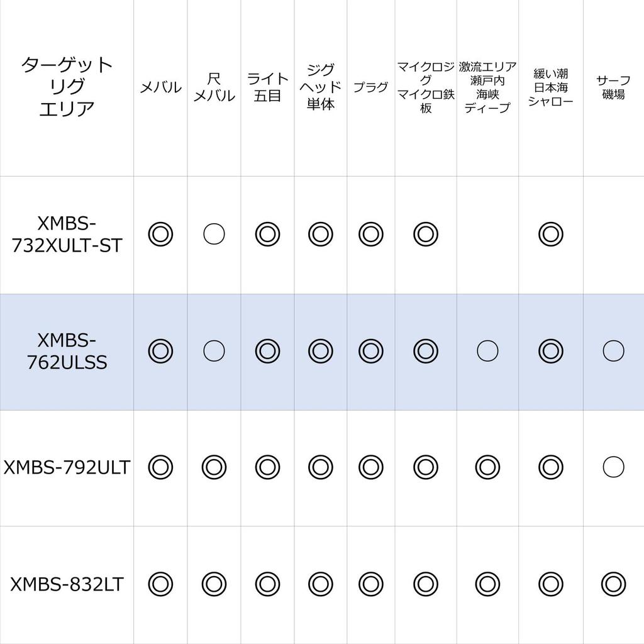644x644 pixels.
Task: Click the XMBS-732XULT-ST double circle under ジグヘッド単体
Action: 321,235
